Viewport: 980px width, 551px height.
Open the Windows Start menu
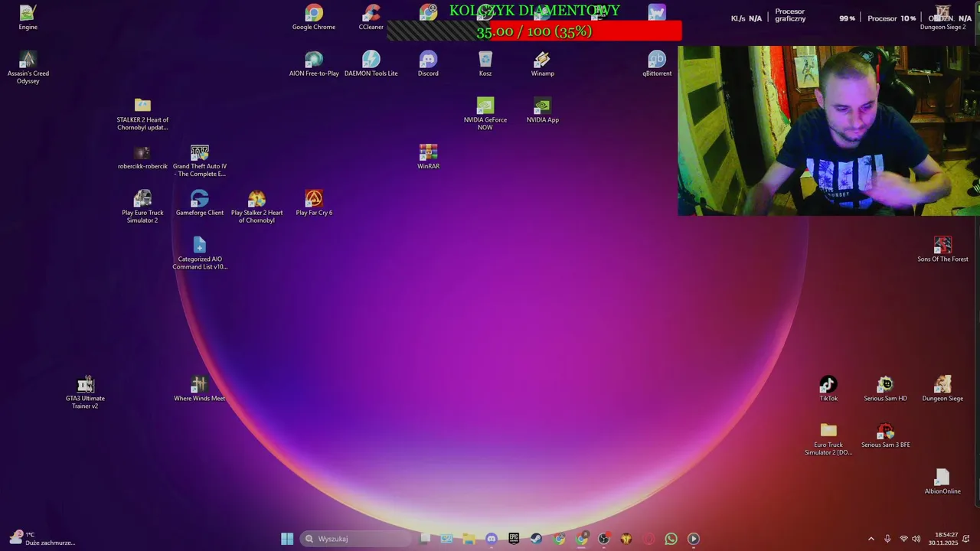pos(287,539)
